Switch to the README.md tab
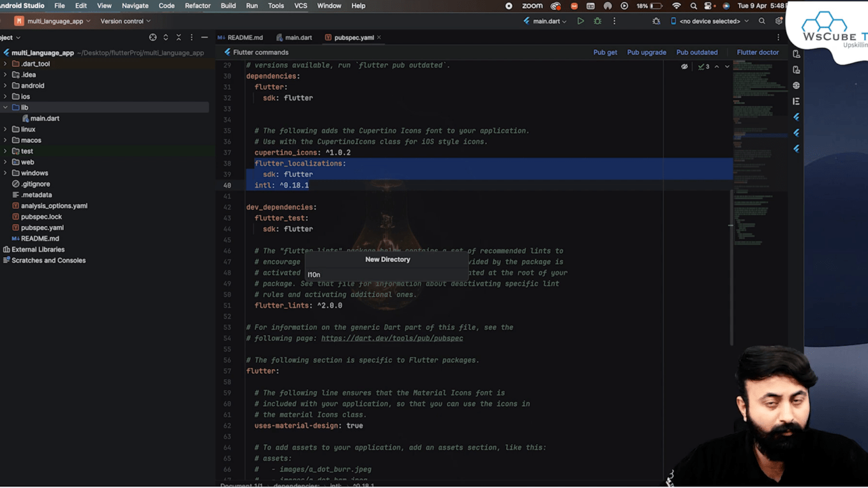Viewport: 868px width, 488px height. [240, 38]
